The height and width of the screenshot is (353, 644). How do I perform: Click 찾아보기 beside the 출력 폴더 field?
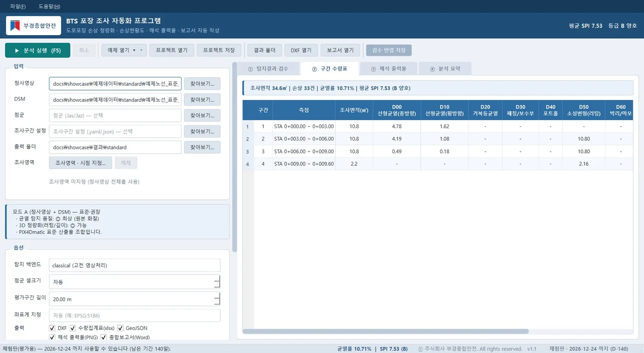(202, 147)
